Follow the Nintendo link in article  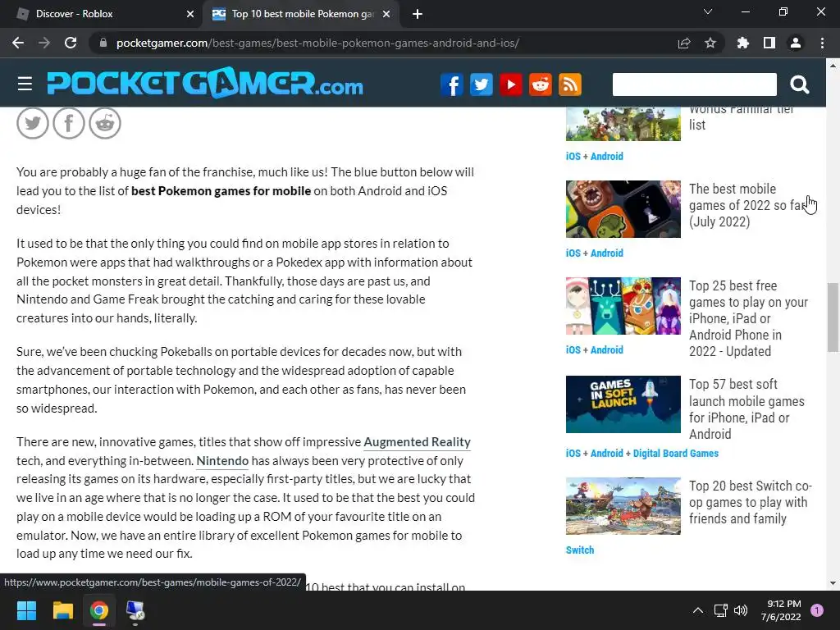(x=222, y=461)
